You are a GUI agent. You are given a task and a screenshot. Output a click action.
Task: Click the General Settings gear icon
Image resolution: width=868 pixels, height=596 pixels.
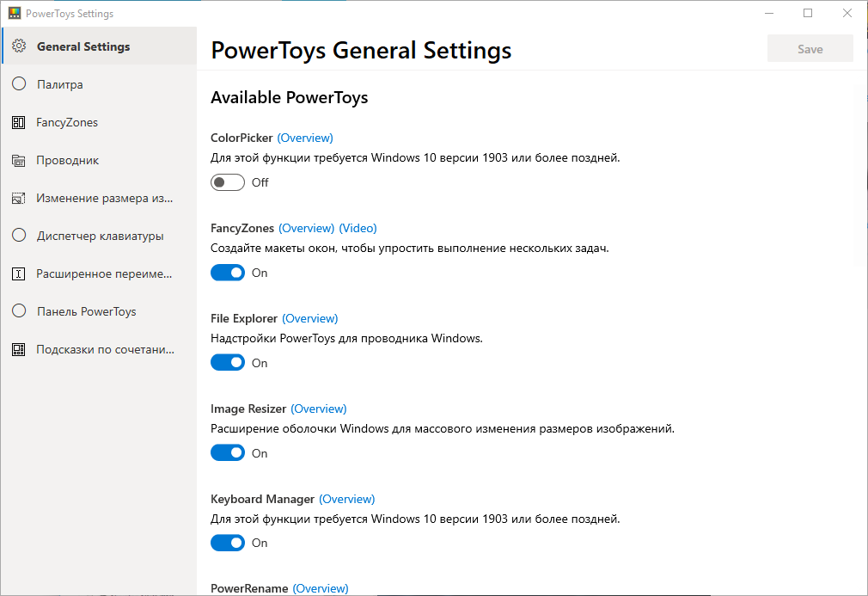19,46
